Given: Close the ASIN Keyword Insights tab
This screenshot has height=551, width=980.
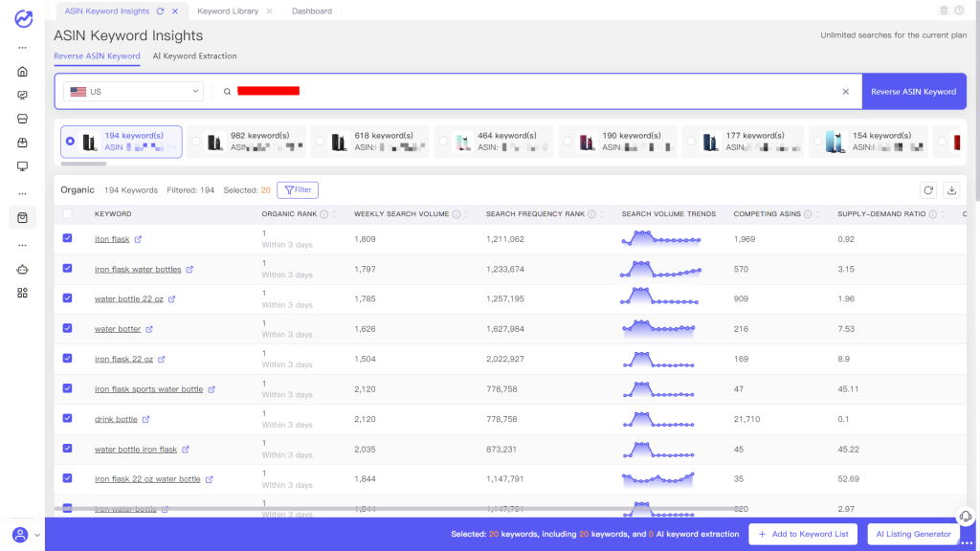Looking at the screenshot, I should point(175,11).
